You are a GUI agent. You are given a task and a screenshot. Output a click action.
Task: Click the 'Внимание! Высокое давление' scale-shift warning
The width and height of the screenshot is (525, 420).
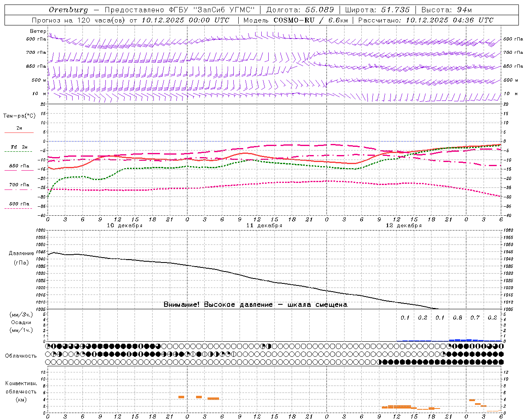(255, 305)
